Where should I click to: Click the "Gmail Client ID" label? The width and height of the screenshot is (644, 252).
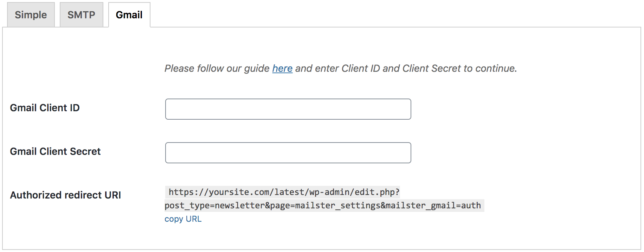point(45,108)
